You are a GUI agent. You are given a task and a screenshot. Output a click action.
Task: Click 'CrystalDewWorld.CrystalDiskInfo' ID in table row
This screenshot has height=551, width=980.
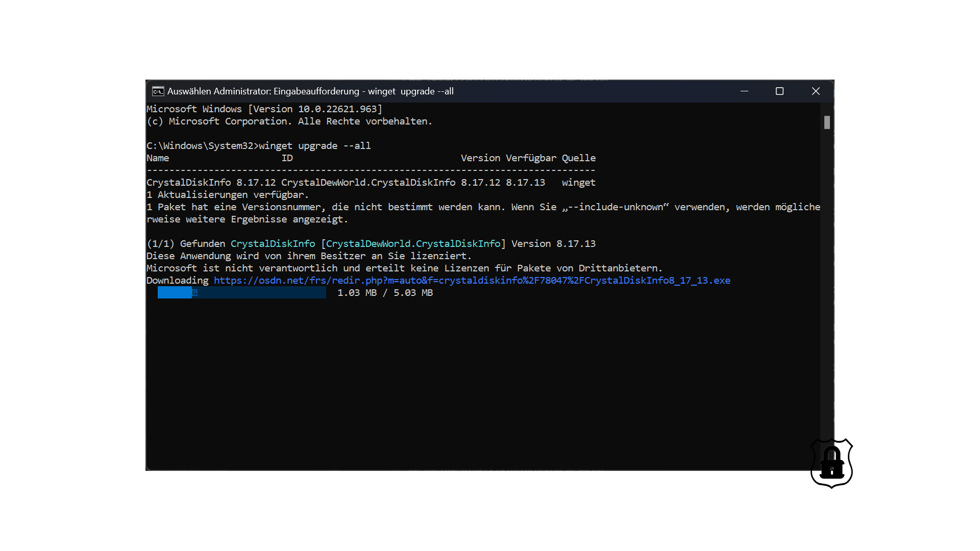(368, 183)
